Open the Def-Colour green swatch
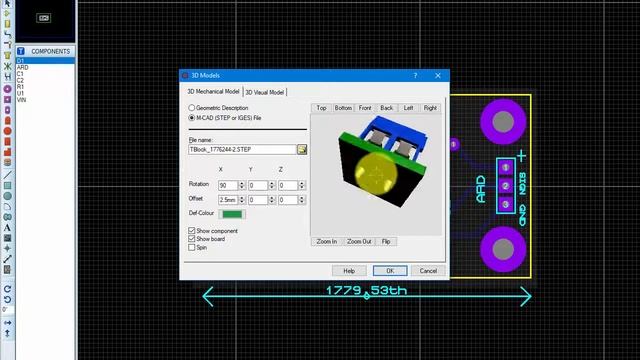The image size is (640, 360). coord(232,214)
